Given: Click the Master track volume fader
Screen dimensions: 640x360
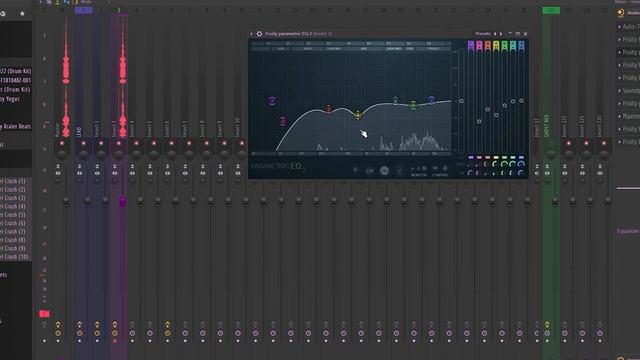Looking at the screenshot, I should click(66, 201).
